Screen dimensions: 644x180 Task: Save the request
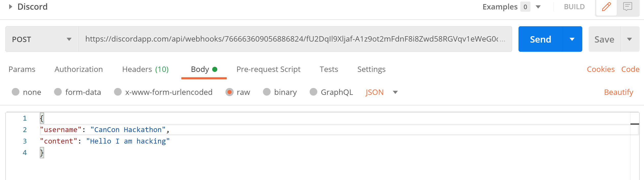coord(604,39)
